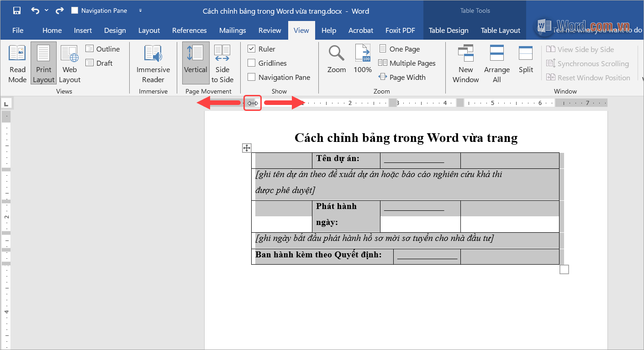Open the Quick Access Toolbar customization menu

pos(140,10)
